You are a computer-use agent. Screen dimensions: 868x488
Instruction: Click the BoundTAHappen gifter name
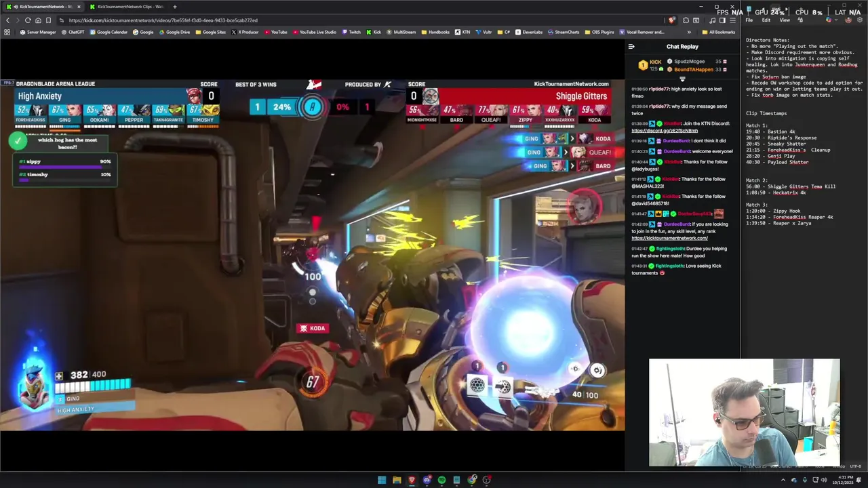coord(694,70)
